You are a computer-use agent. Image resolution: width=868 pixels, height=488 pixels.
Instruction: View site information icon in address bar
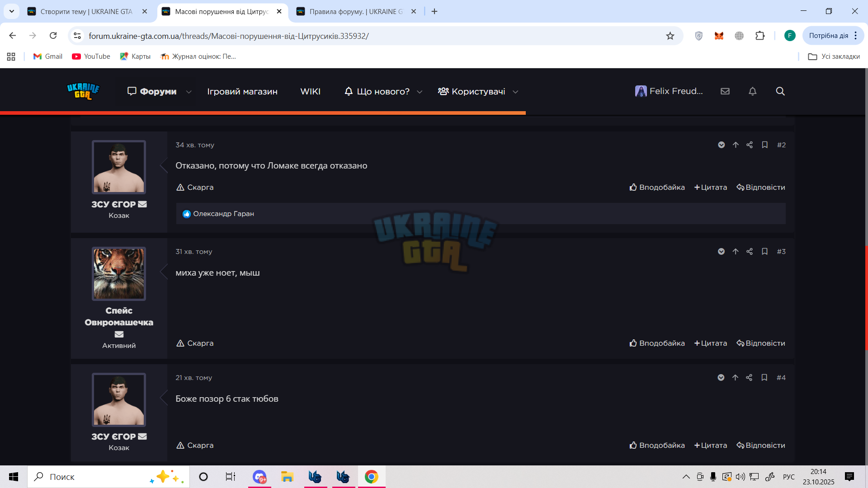point(77,36)
